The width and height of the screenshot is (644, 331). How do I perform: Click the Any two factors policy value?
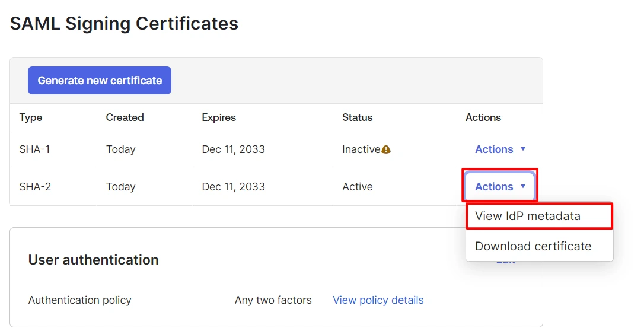click(x=273, y=300)
